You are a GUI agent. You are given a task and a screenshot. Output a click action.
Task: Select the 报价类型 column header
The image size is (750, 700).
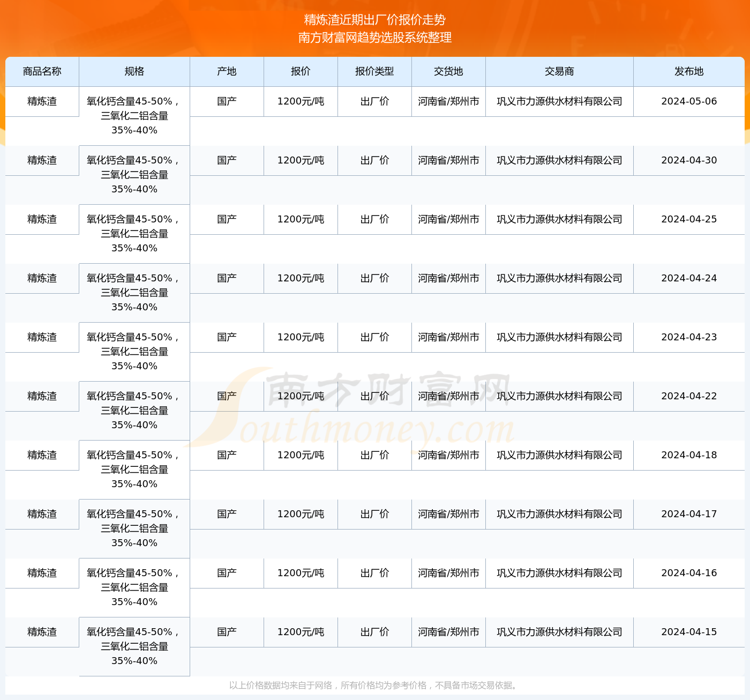click(374, 71)
